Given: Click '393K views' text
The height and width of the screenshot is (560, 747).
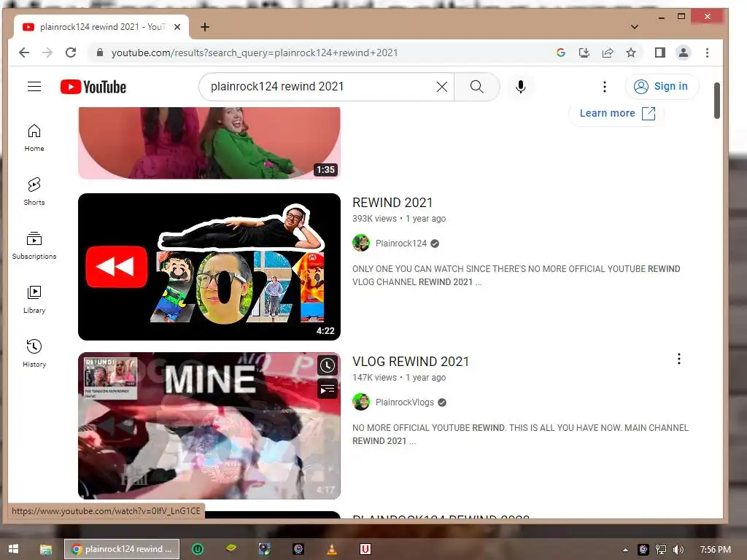Looking at the screenshot, I should [x=374, y=219].
